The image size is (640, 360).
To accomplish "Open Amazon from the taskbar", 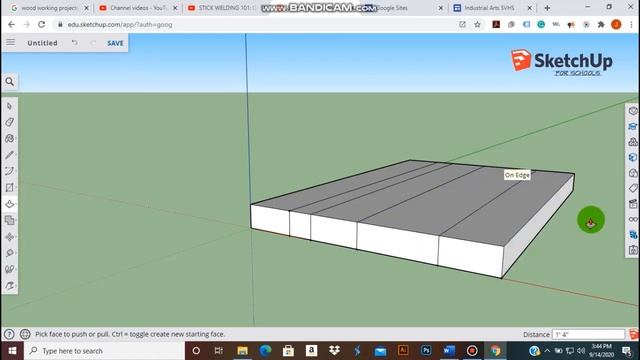I will point(311,351).
